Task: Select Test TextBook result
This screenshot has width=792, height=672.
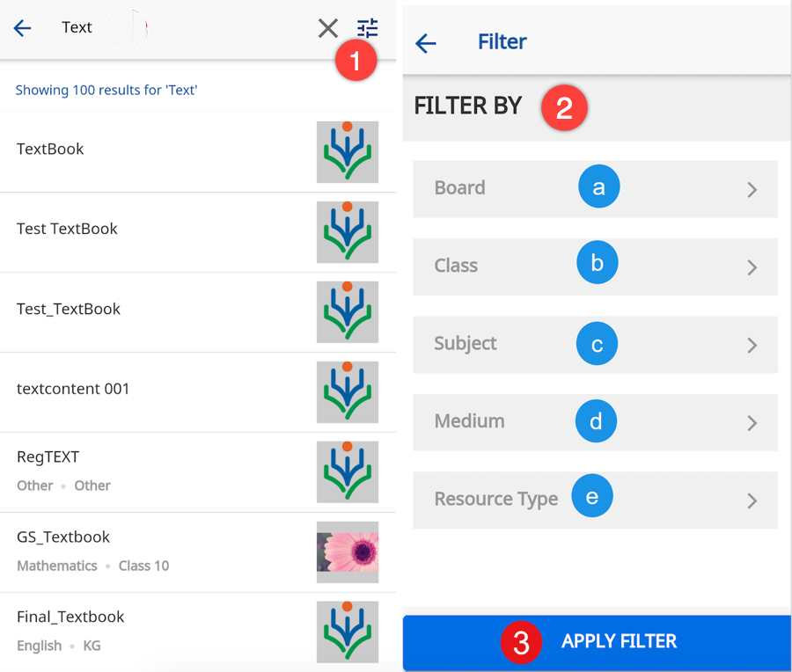Action: (x=68, y=229)
